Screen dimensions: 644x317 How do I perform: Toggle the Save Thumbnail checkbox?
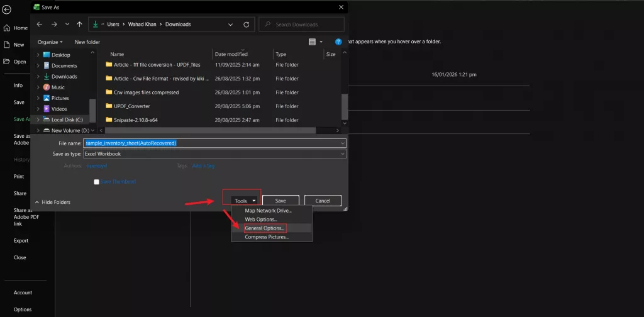[96, 182]
